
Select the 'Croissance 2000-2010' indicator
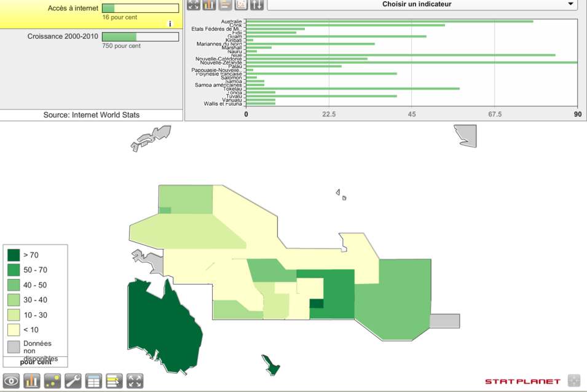[63, 36]
